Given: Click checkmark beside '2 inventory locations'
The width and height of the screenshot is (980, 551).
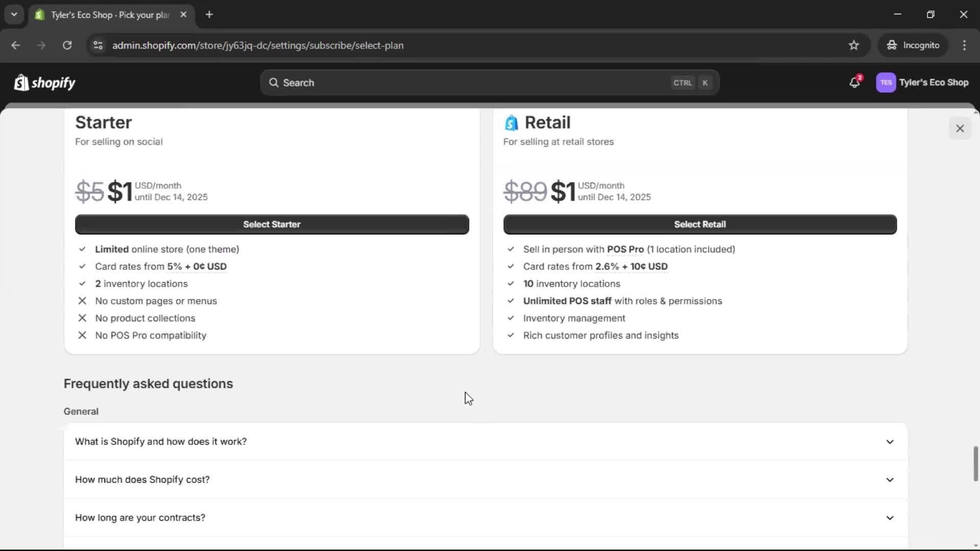Looking at the screenshot, I should pyautogui.click(x=82, y=284).
